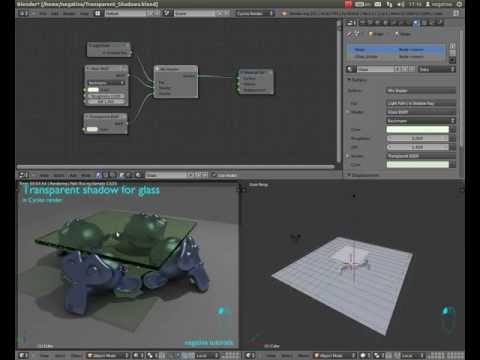480x360 pixels.
Task: Open the Beckmann dropdown in the Surface panel
Action: 421,121
